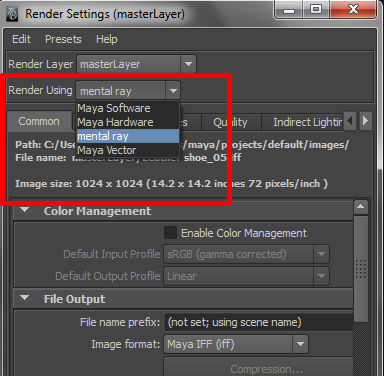
Task: Open the Edit menu
Action: coord(21,39)
